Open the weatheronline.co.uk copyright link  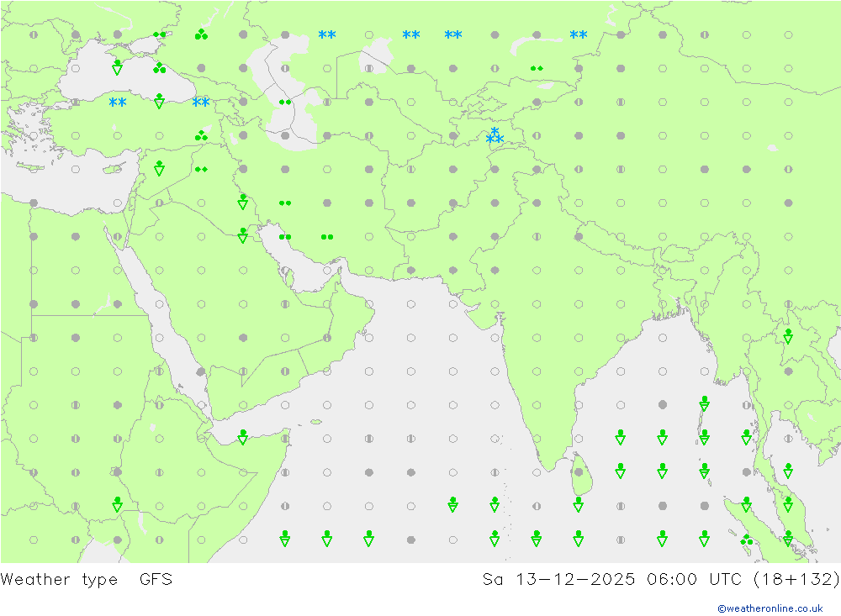click(x=770, y=608)
